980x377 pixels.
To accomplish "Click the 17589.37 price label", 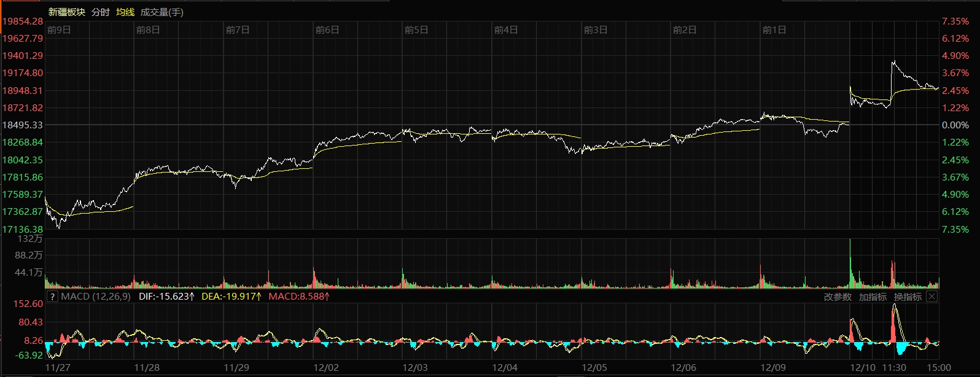I will (x=22, y=195).
